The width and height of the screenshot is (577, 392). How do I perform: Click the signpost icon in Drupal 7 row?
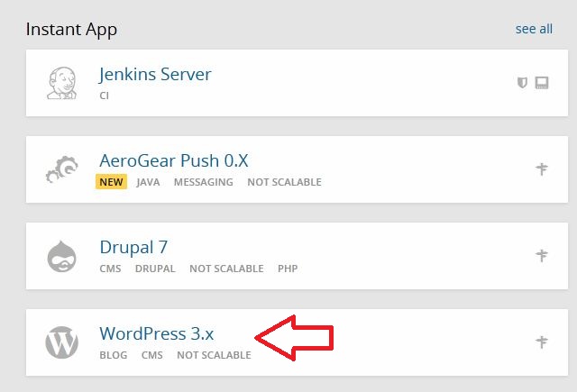tap(541, 255)
